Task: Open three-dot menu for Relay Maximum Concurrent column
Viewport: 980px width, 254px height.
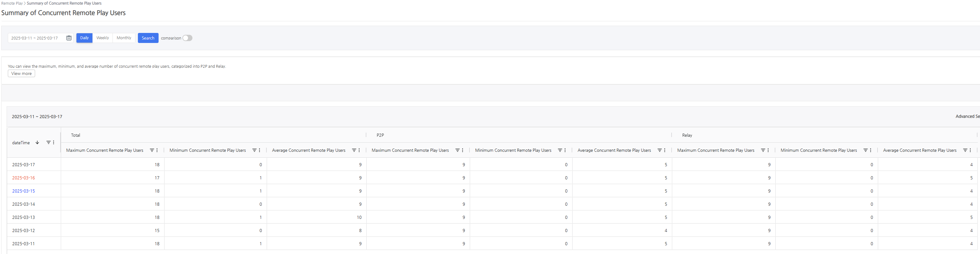Action: (768, 151)
